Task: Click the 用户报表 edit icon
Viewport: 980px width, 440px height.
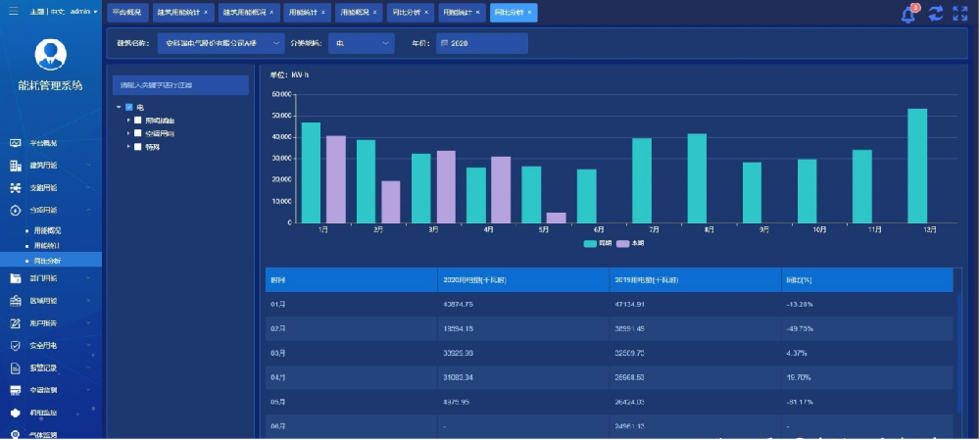Action: [x=17, y=323]
